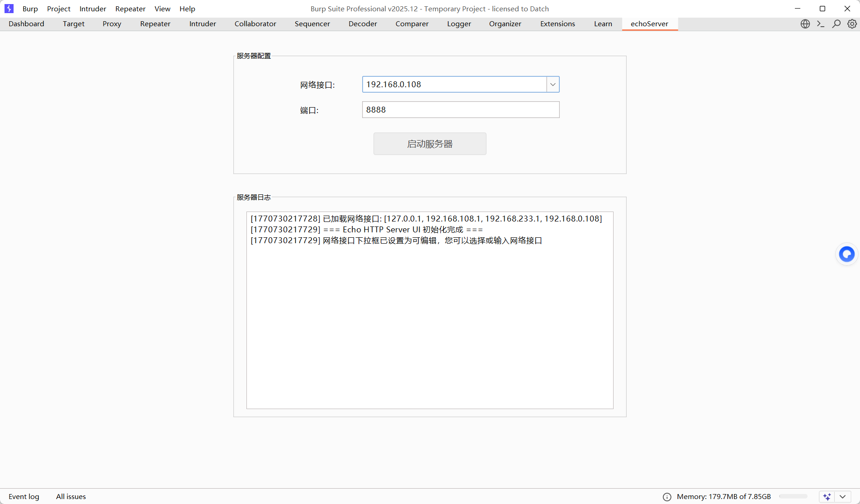The image size is (860, 504).
Task: Open the Event log
Action: pos(24,497)
